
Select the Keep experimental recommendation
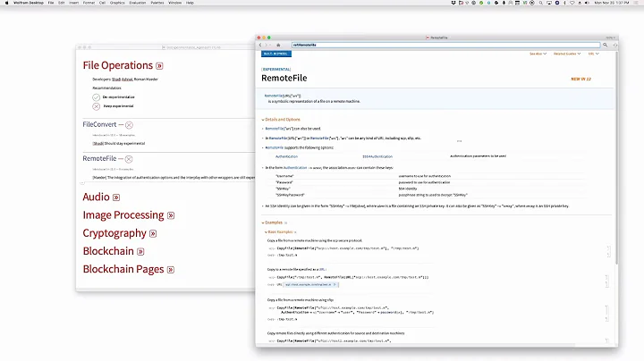pyautogui.click(x=96, y=106)
